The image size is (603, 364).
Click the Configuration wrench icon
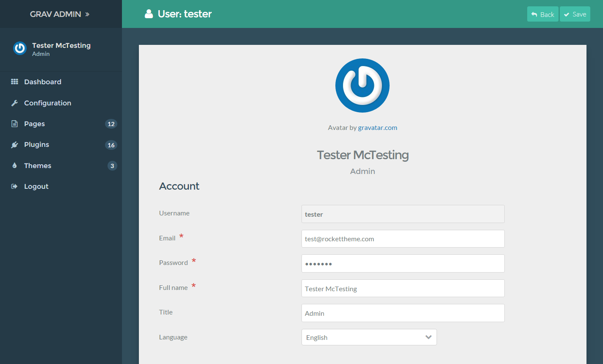[x=14, y=103]
